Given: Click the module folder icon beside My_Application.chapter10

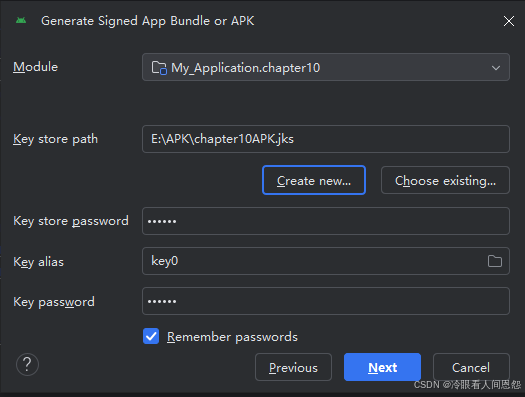Looking at the screenshot, I should [x=159, y=68].
